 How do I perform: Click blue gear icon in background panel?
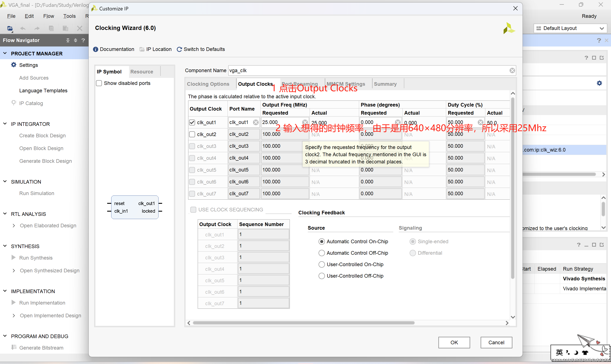(x=599, y=83)
